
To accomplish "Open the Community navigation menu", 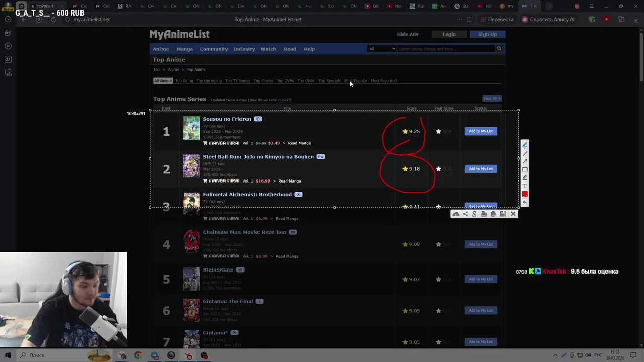I will [214, 49].
